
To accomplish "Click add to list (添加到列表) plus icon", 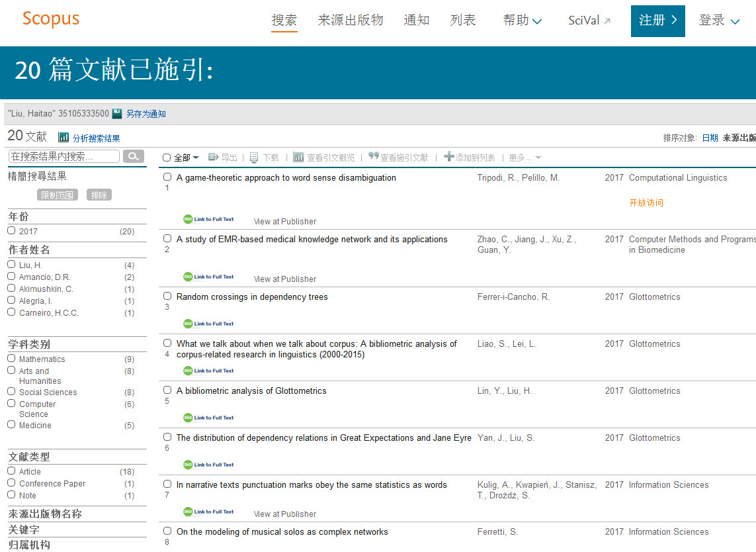I will point(449,158).
